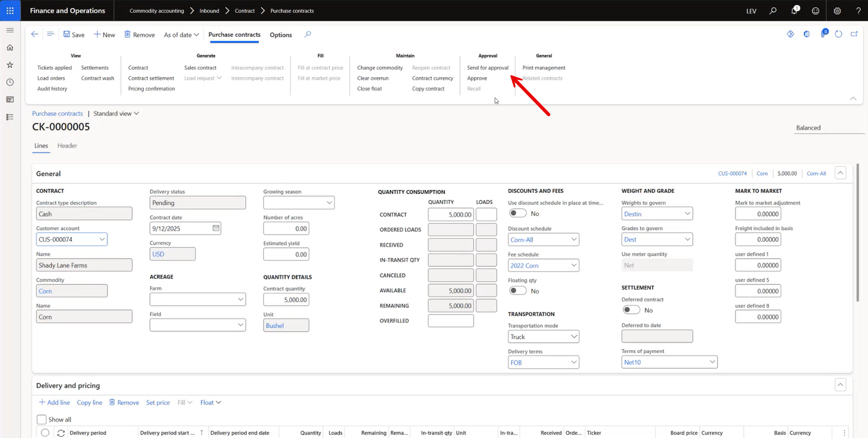868x438 pixels.
Task: Click the refresh page icon
Action: (838, 34)
